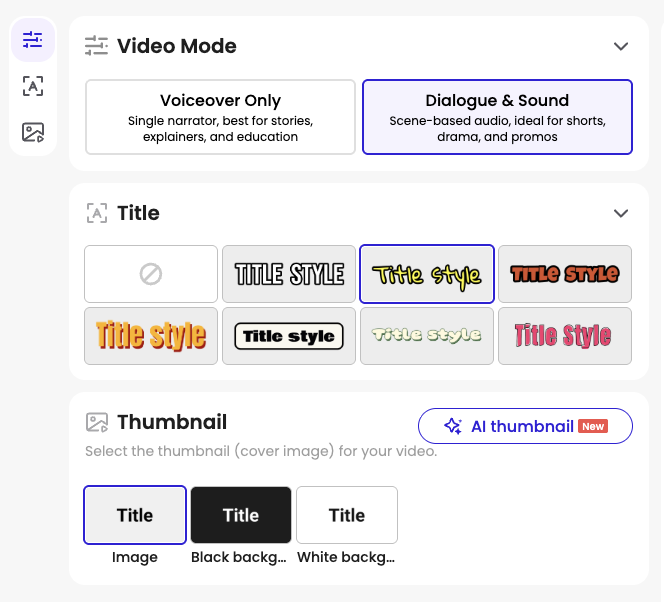Open Video Mode settings in the sidebar
Viewport: 664px width, 602px height.
(33, 40)
